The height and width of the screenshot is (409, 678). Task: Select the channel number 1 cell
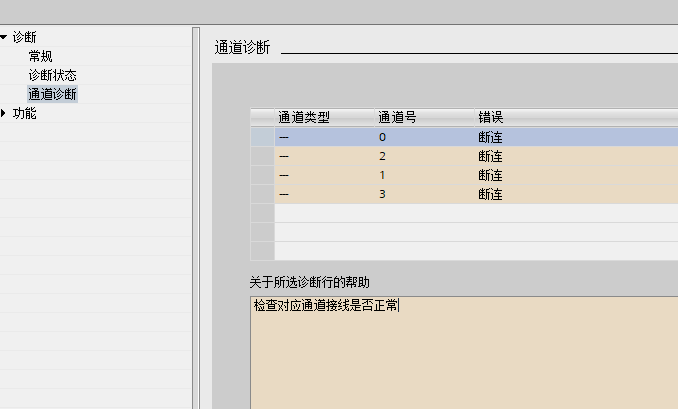click(x=383, y=175)
